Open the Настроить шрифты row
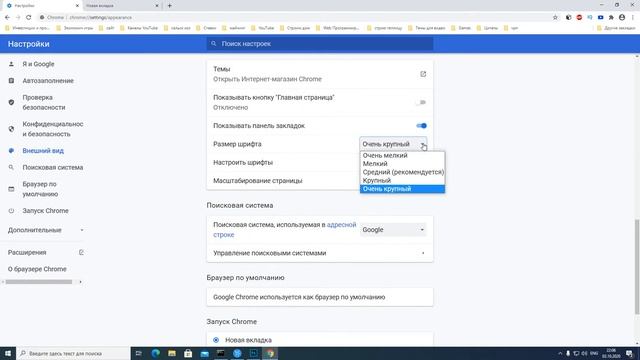 (320, 162)
